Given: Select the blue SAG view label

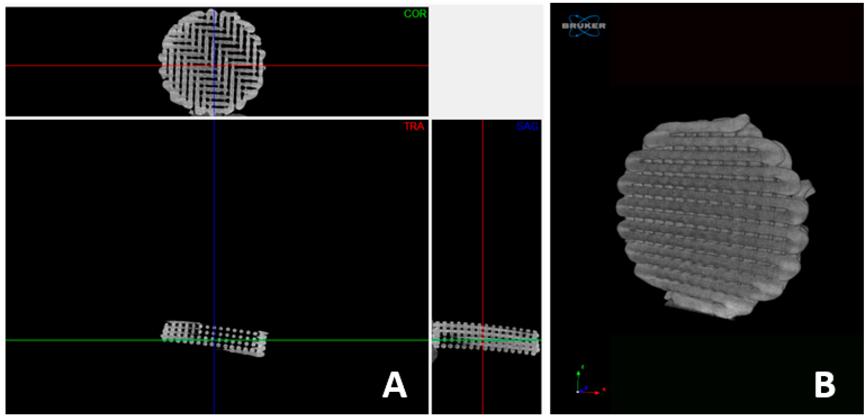Looking at the screenshot, I should click(x=527, y=126).
